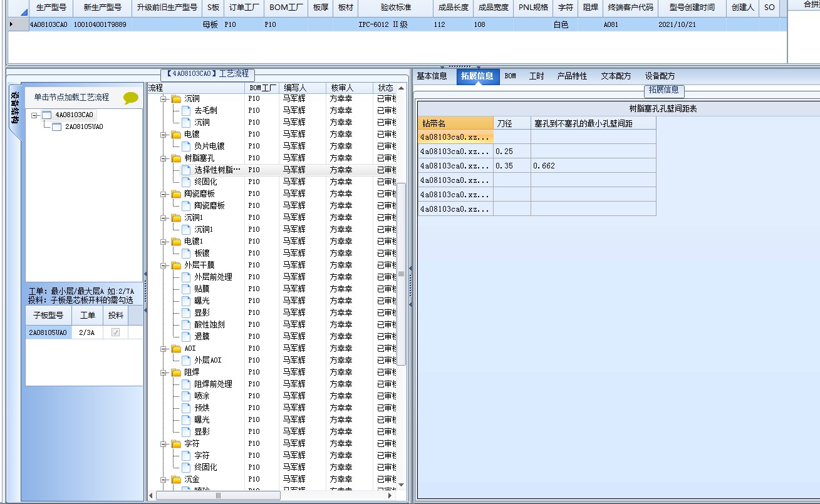Click the 沉铜 folder icon

click(x=176, y=98)
